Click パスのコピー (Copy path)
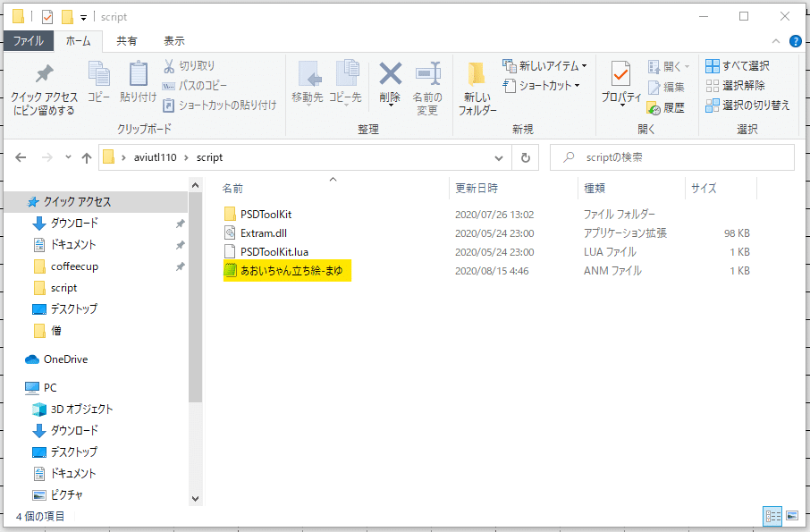The image size is (810, 532). point(195,85)
